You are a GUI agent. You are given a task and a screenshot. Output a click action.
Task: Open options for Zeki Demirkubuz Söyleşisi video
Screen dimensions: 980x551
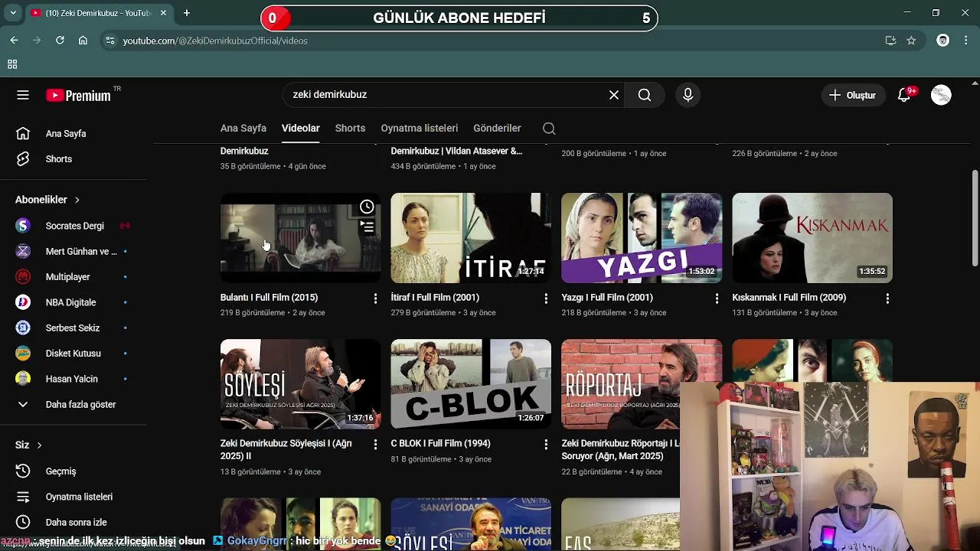click(x=375, y=445)
